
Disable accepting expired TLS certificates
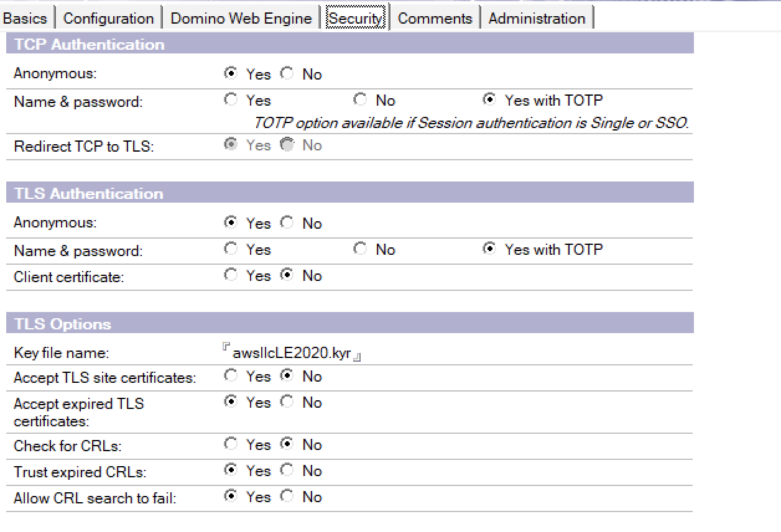point(287,401)
